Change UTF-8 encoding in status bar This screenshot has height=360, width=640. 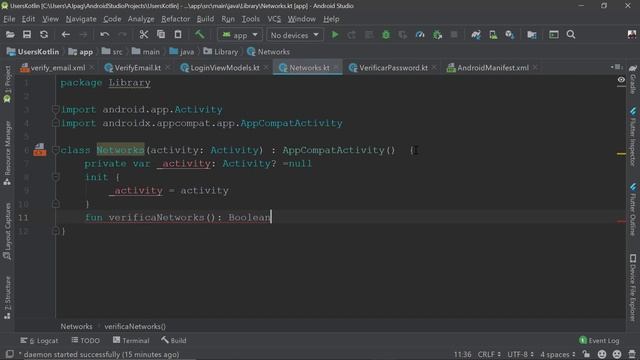tap(520, 354)
